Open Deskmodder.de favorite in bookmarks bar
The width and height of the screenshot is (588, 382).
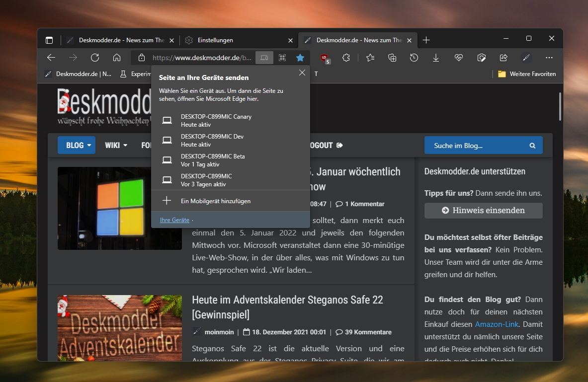78,74
